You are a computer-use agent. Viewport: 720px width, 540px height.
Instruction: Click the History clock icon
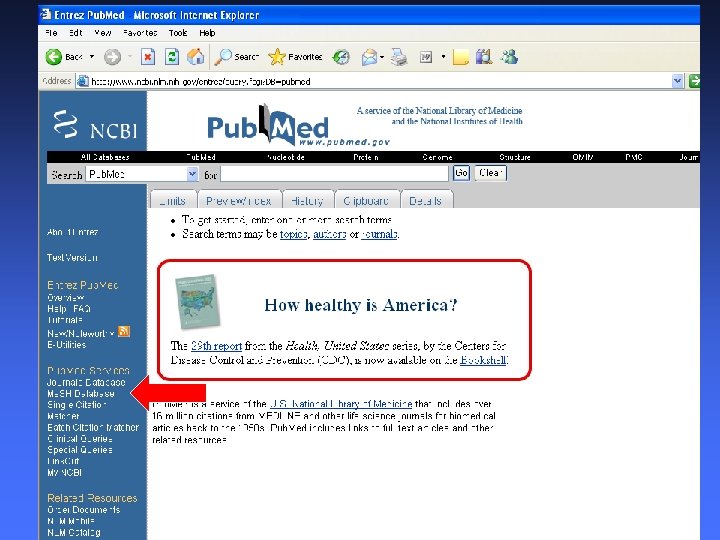point(341,57)
